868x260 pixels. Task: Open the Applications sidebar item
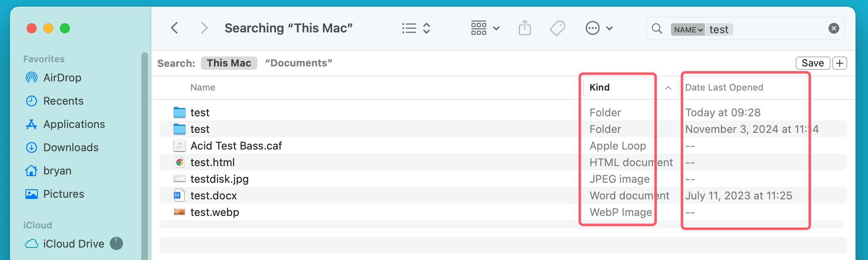tap(74, 124)
